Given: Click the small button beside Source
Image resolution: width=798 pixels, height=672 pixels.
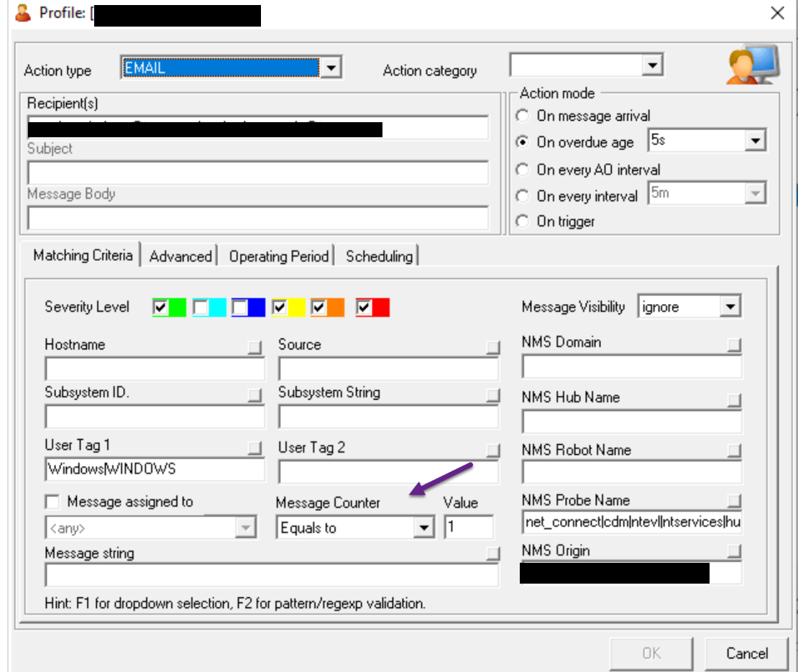Looking at the screenshot, I should tap(492, 348).
